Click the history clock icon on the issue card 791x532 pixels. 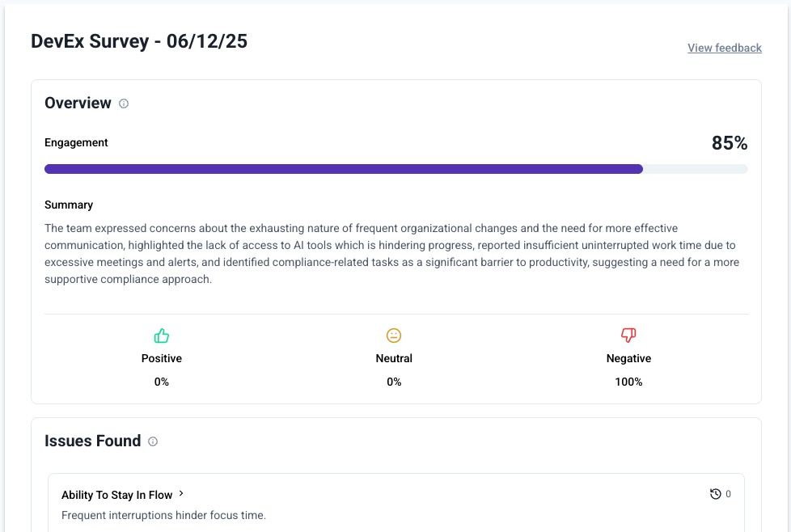click(x=715, y=493)
